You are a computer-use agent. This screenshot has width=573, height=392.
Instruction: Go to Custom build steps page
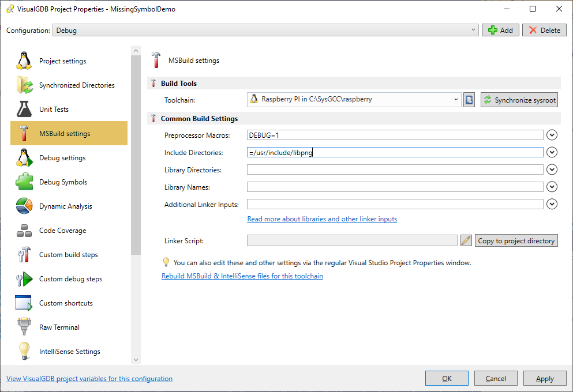[69, 254]
